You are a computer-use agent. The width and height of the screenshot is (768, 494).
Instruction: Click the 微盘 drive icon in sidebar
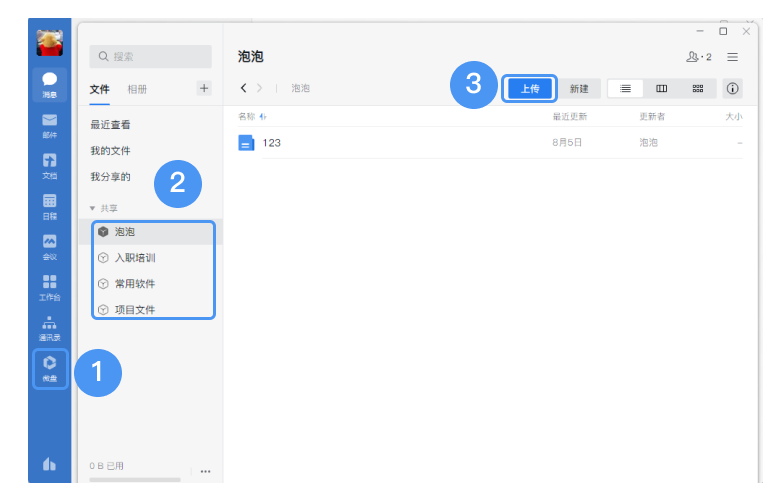coord(50,368)
